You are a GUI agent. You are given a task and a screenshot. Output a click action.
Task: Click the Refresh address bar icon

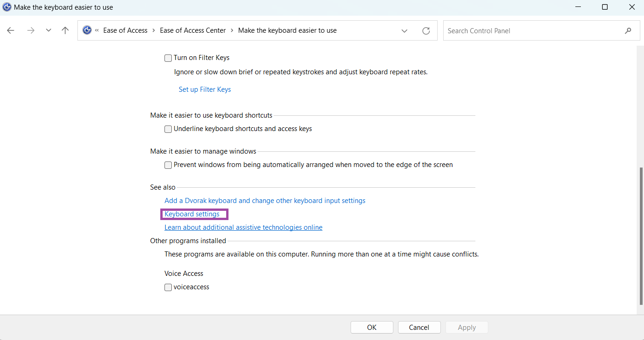coord(426,31)
